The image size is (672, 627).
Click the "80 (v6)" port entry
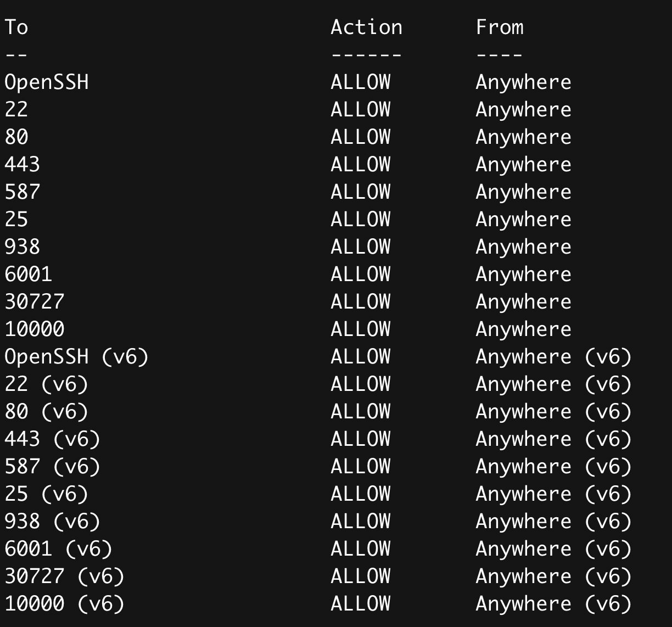point(46,412)
